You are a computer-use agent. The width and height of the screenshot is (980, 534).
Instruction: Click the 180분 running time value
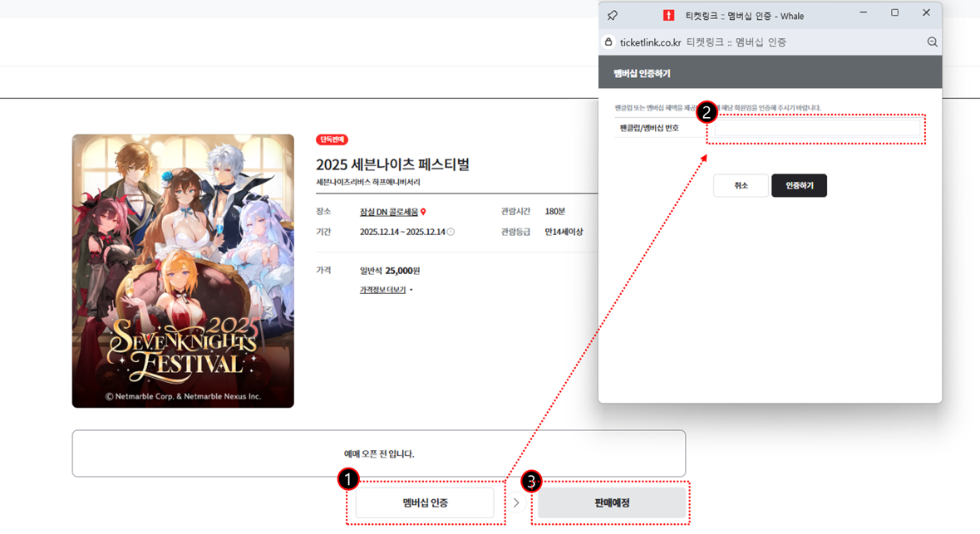coord(554,212)
